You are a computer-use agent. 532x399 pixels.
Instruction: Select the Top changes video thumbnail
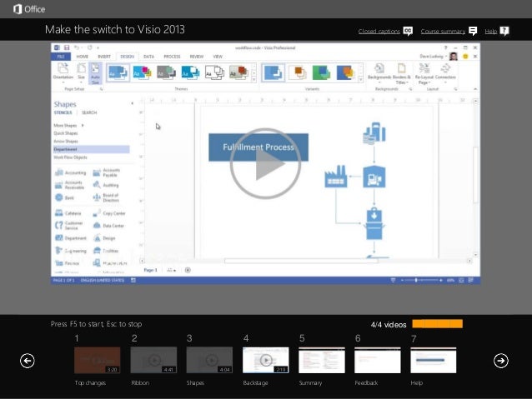[97, 360]
